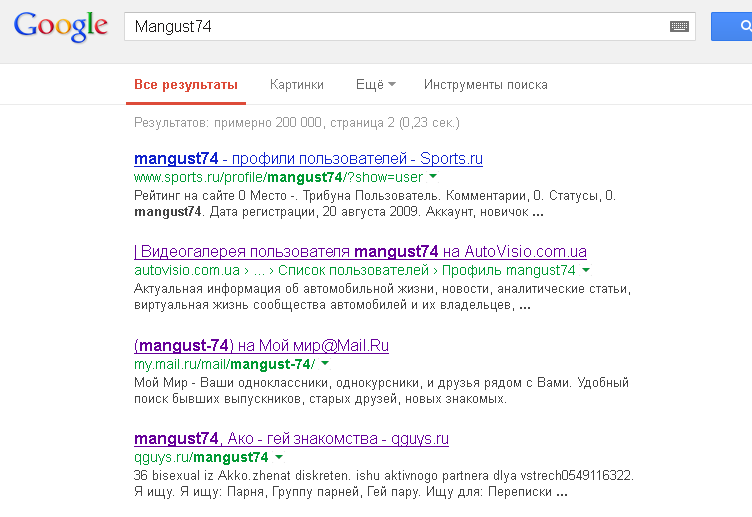
Task: Click 'Профиль mangust74' breadcrumb text
Action: [x=508, y=270]
